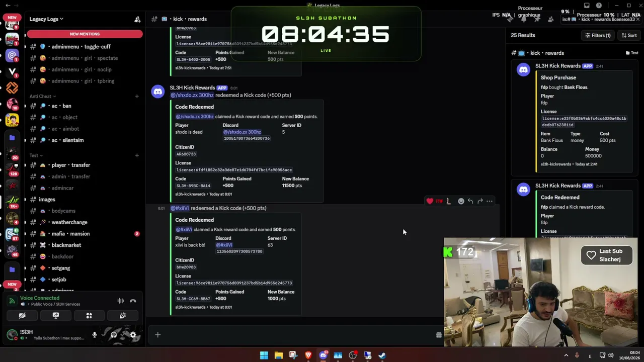
Task: Open voice noise suppression settings
Action: (x=121, y=301)
